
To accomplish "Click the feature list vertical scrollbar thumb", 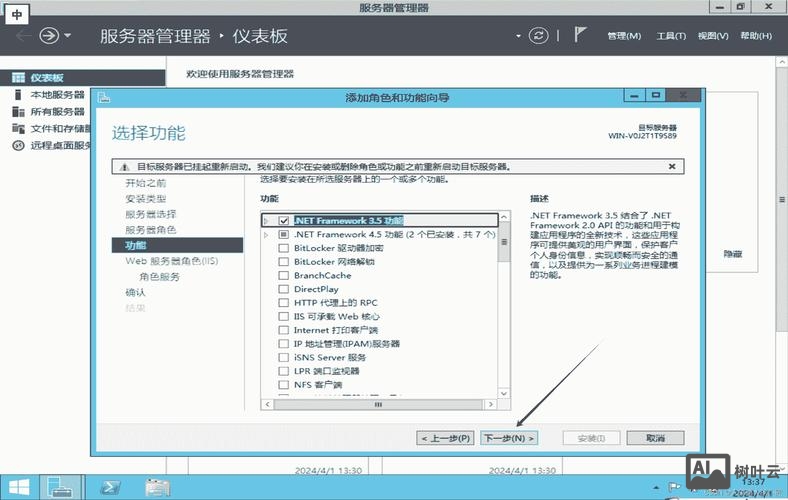I will [x=504, y=242].
